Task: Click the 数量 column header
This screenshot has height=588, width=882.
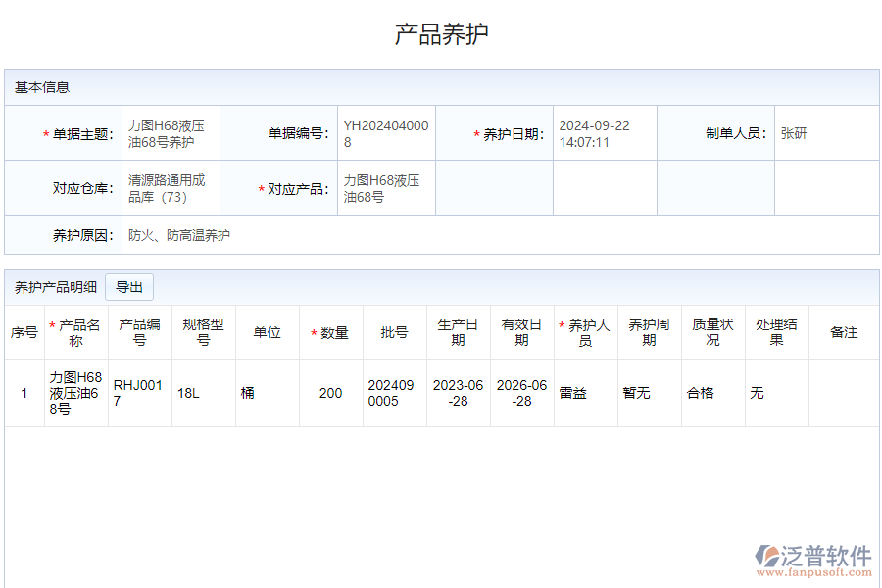Action: click(331, 333)
